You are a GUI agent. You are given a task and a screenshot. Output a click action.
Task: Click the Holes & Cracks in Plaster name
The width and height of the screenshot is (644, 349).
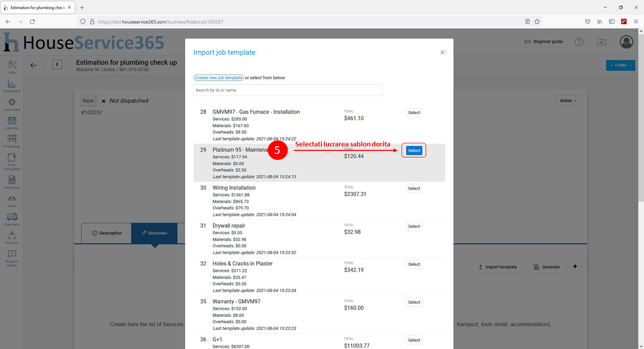(243, 264)
